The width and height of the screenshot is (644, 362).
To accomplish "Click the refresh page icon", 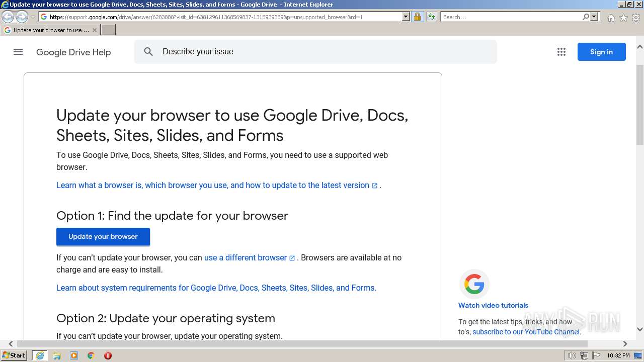I will tap(431, 17).
